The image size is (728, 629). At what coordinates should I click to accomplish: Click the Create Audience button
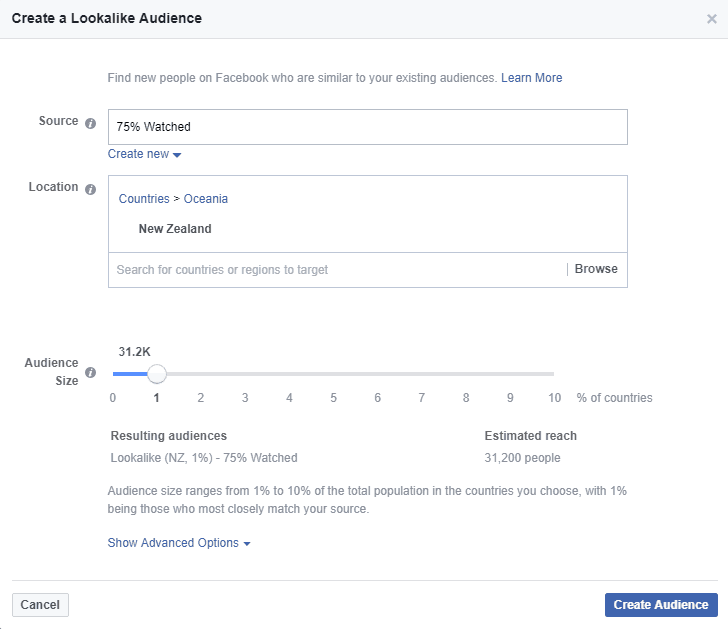coord(661,605)
